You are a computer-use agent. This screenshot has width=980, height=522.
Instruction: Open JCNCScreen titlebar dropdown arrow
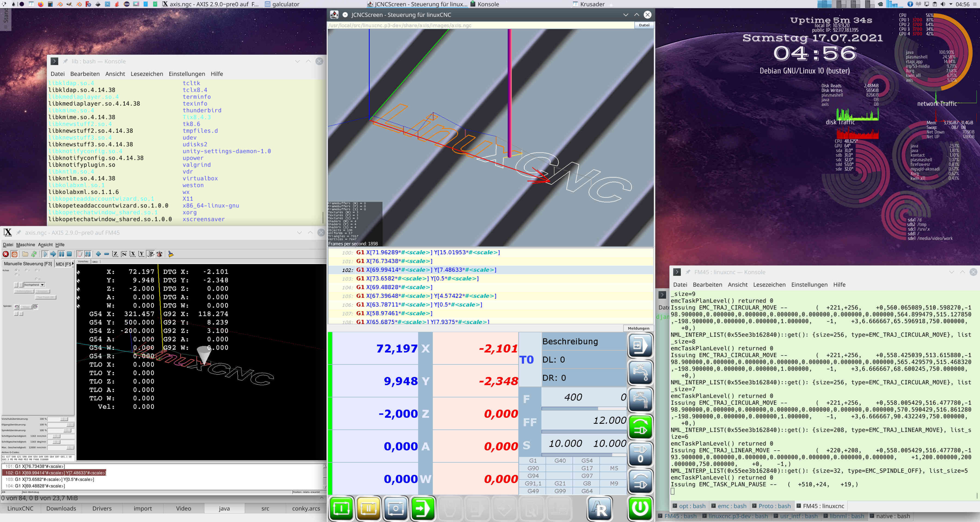tap(625, 15)
